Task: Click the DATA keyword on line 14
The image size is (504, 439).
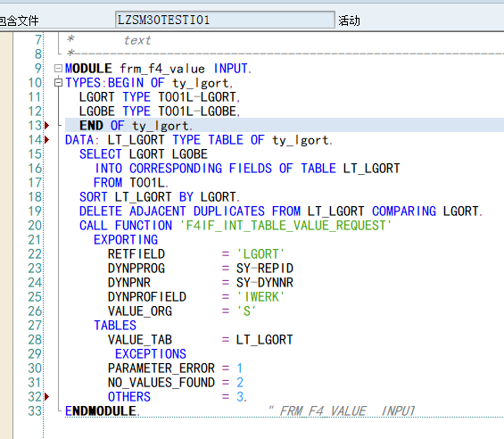Action: pos(79,140)
